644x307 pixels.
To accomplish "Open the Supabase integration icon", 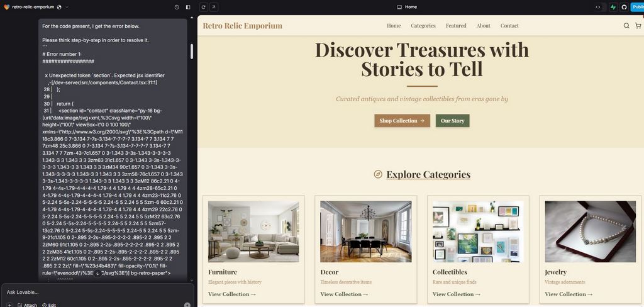I will point(613,7).
